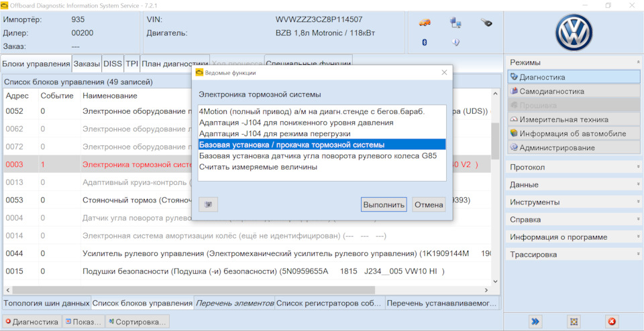Image resolution: width=644 pixels, height=331 pixels.
Task: Click the ignition key status icon
Action: (x=487, y=23)
